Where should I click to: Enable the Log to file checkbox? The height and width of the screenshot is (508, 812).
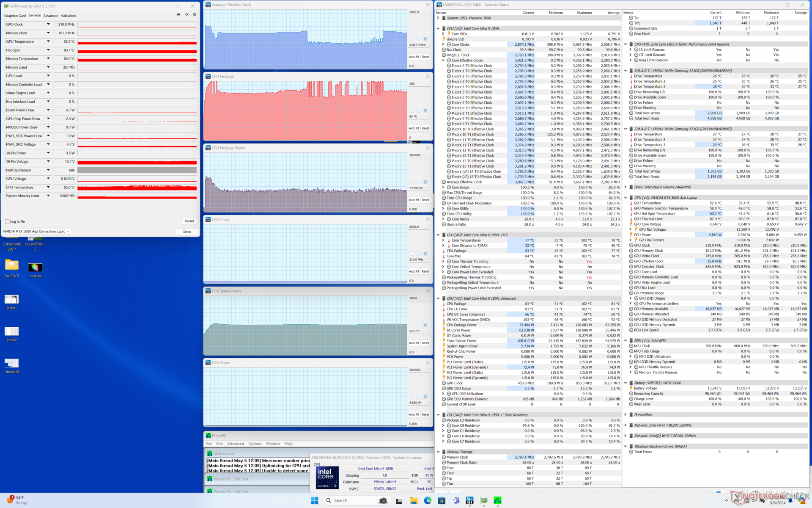pyautogui.click(x=7, y=221)
